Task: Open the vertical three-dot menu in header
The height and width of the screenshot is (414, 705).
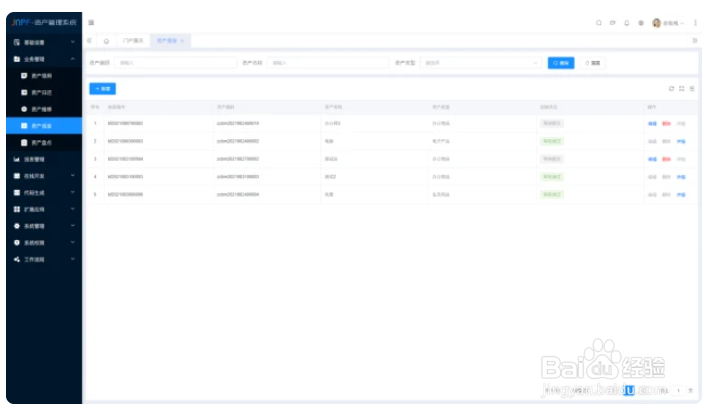Action: [695, 23]
